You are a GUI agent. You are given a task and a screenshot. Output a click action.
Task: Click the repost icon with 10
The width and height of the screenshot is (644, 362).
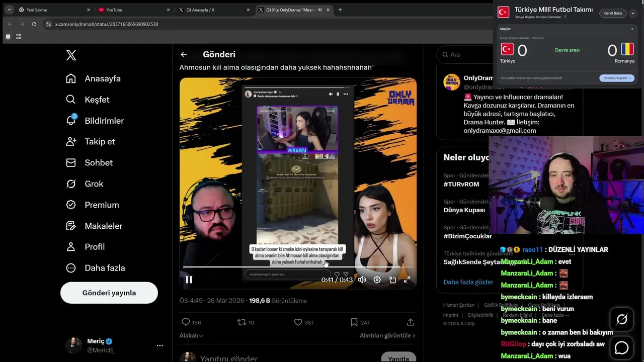pyautogui.click(x=242, y=322)
